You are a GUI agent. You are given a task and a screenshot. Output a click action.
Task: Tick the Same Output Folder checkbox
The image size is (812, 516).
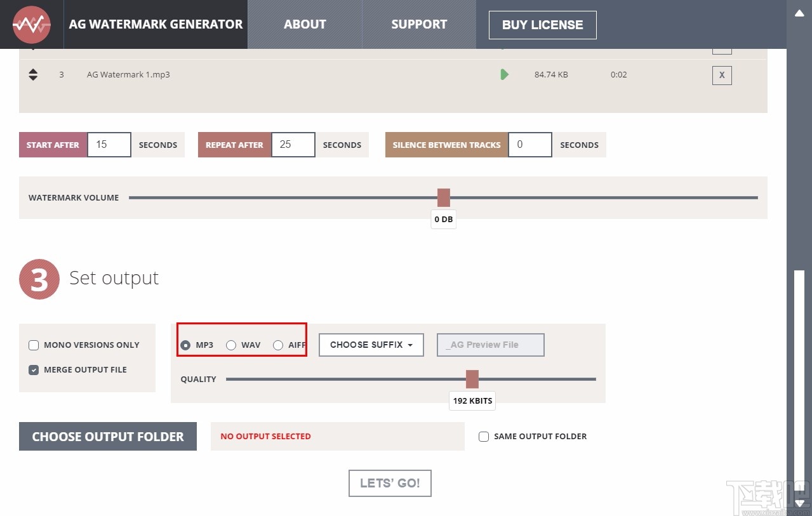[x=484, y=437]
